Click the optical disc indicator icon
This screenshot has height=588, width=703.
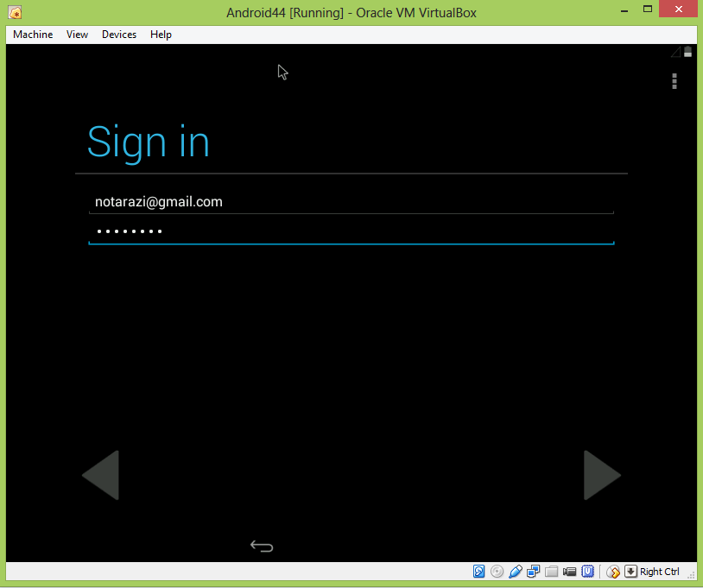(497, 572)
